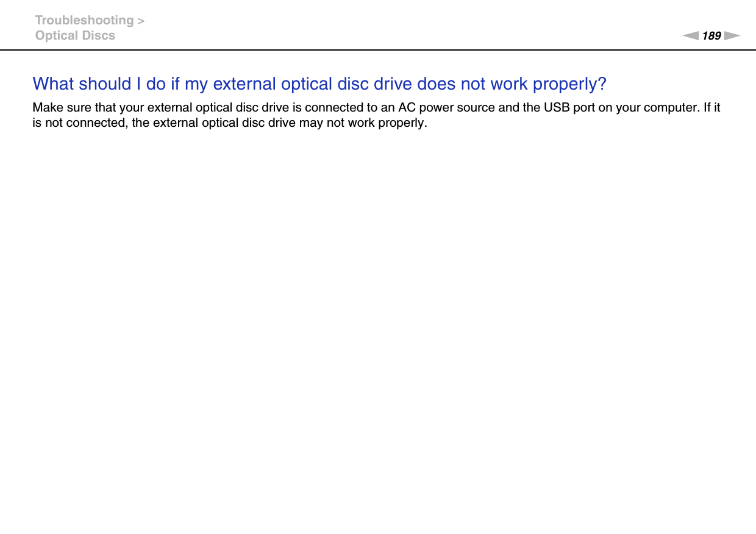The width and height of the screenshot is (756, 534).
Task: Open the Troubleshooting breadcrumb link
Action: tap(84, 20)
